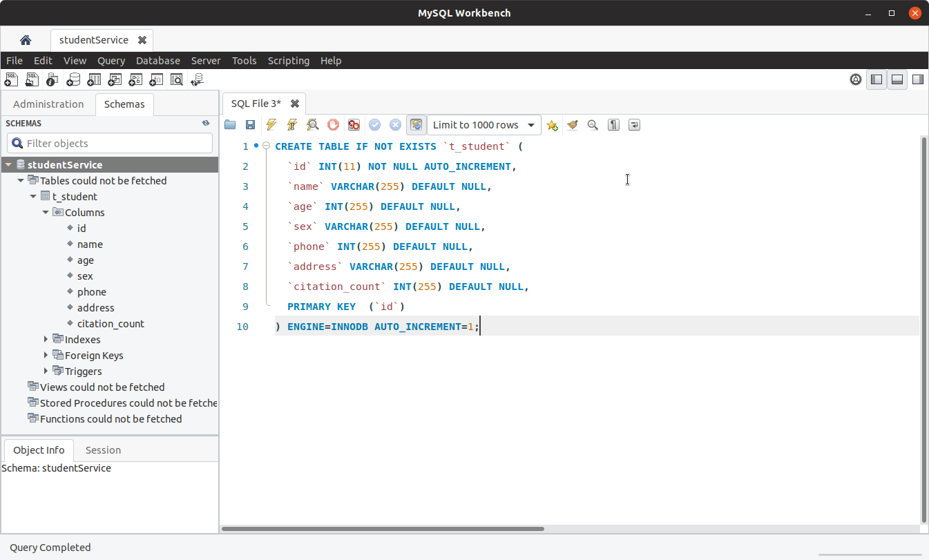The height and width of the screenshot is (560, 929).
Task: Open the Database menu
Action: click(157, 60)
